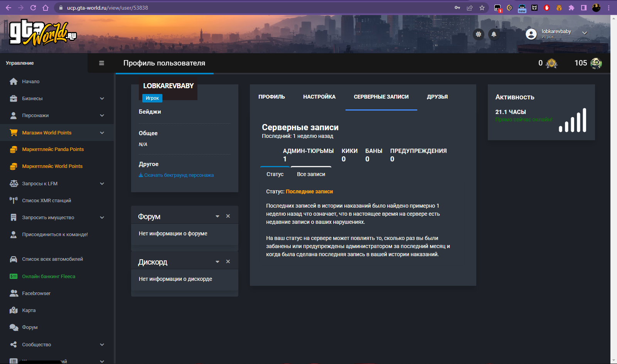
Task: Expand Запросить имущество chevron
Action: tap(102, 218)
